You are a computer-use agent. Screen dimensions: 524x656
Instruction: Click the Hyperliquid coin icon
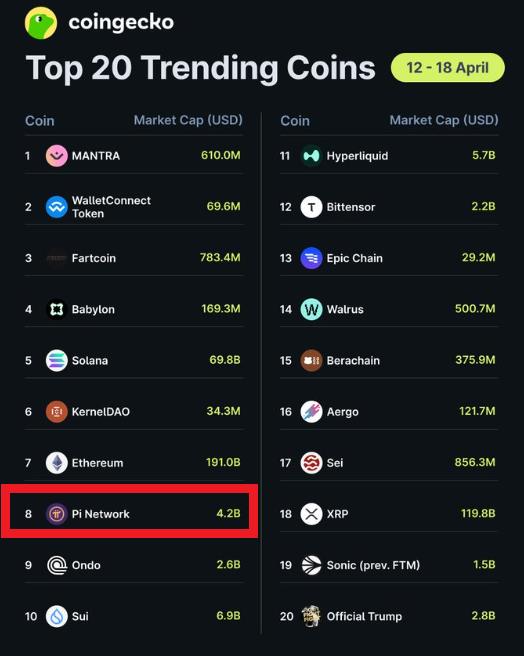coord(311,156)
